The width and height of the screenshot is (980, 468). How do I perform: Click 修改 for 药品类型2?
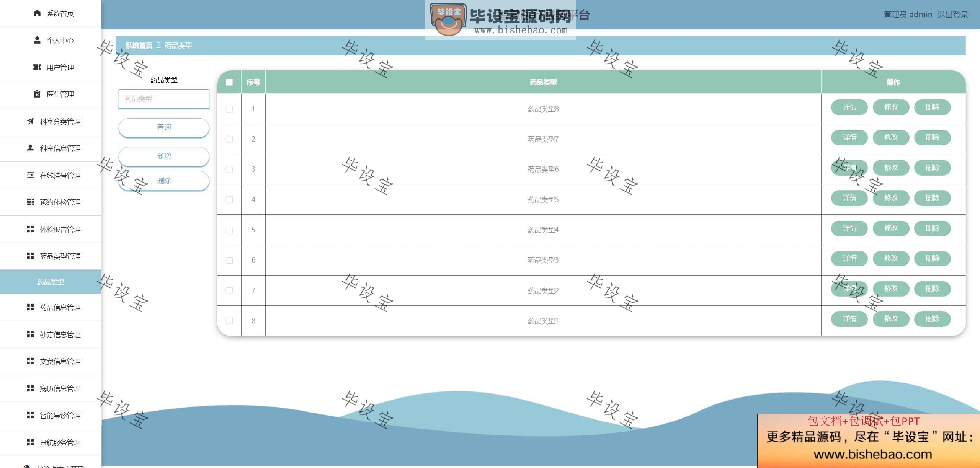point(891,289)
